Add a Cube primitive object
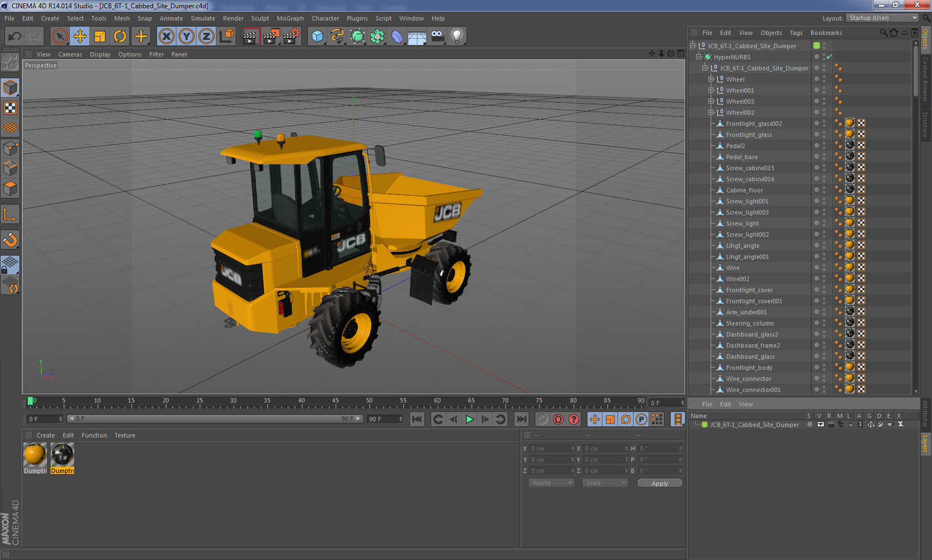The width and height of the screenshot is (932, 560). (317, 37)
